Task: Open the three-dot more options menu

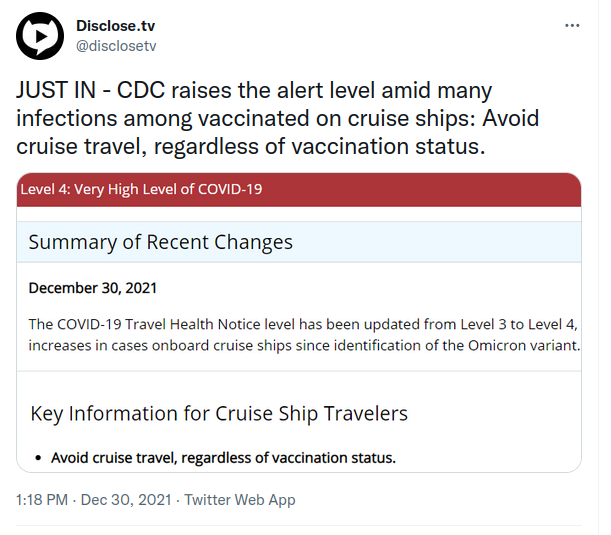Action: click(572, 26)
